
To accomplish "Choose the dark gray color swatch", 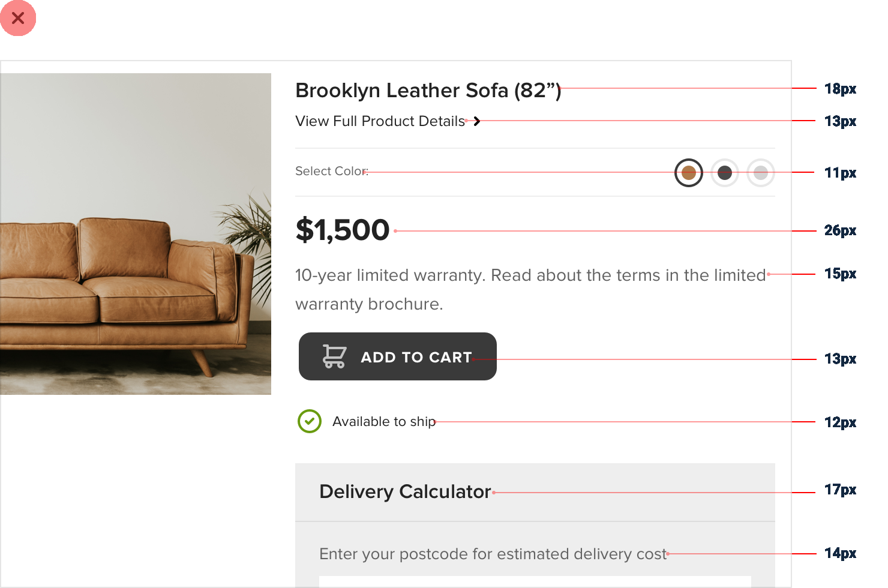I will (x=725, y=173).
